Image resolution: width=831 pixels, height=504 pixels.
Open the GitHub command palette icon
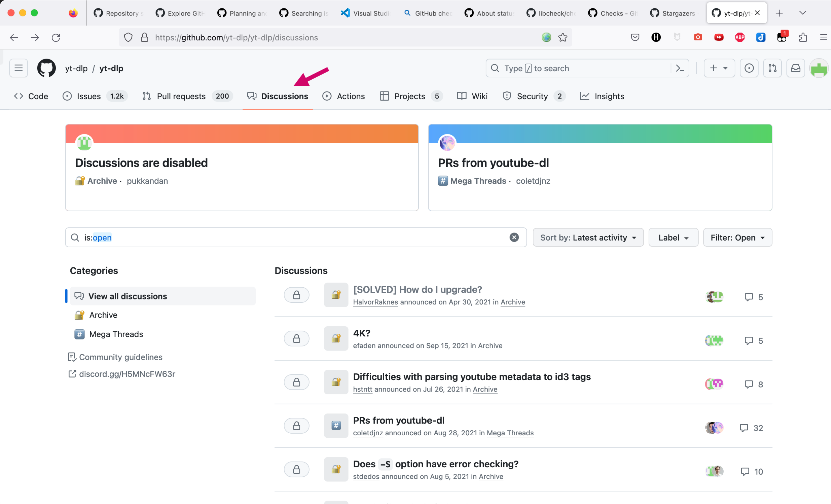[680, 68]
